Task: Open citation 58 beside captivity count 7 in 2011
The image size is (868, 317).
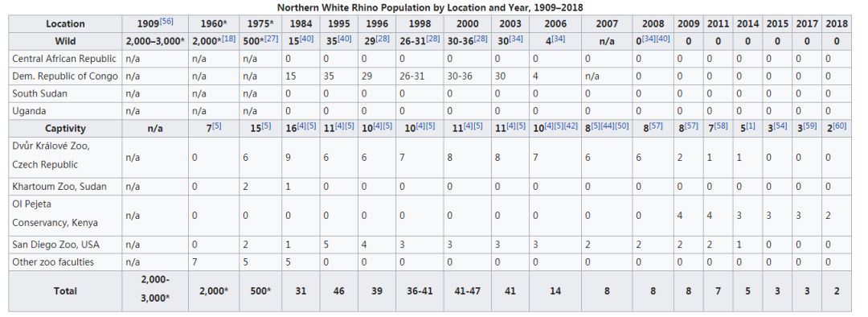Action: [721, 126]
